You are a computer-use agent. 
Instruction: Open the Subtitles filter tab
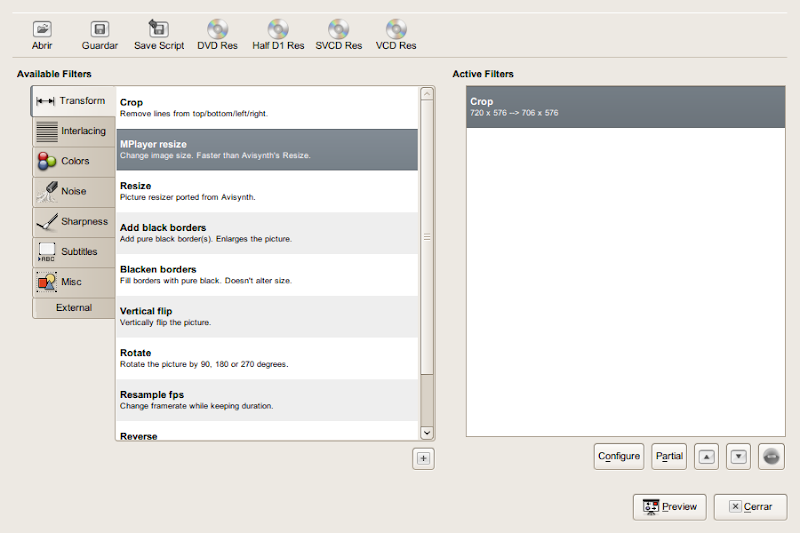(x=73, y=251)
